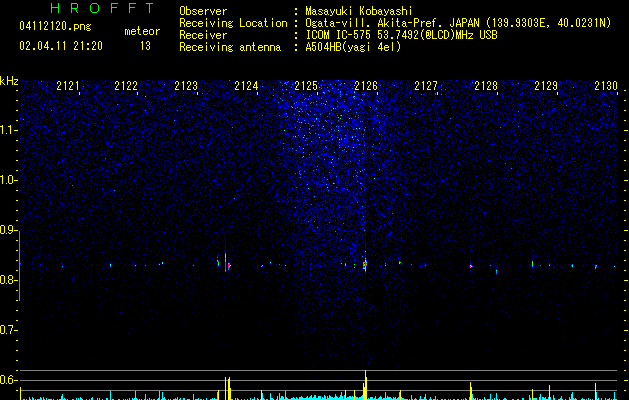Click time marker 2129
This screenshot has height=400, width=629.
(x=546, y=86)
